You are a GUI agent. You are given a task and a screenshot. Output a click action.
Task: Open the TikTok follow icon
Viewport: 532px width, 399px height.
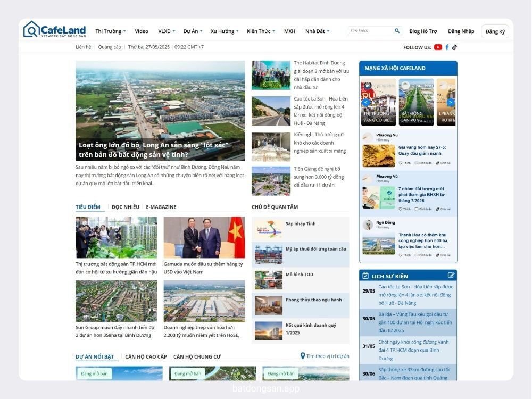454,47
